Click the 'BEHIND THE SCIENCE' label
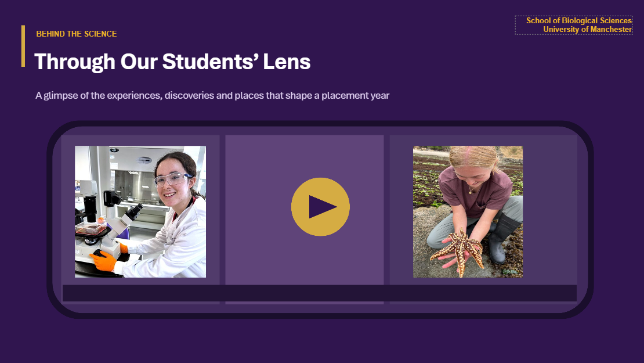Screen dimensions: 644x363 coord(77,34)
